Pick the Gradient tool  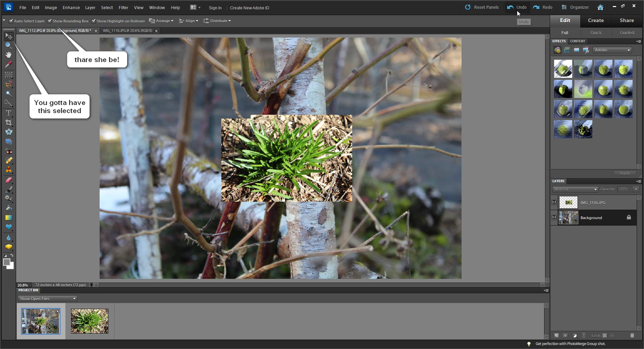(x=9, y=217)
